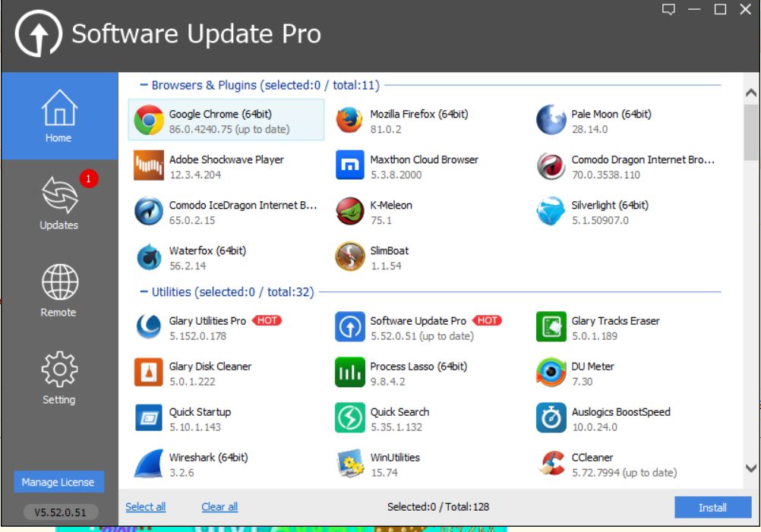Screen dimensions: 761x532
Task: Choose the Comodo Dragon icon
Action: pos(551,165)
